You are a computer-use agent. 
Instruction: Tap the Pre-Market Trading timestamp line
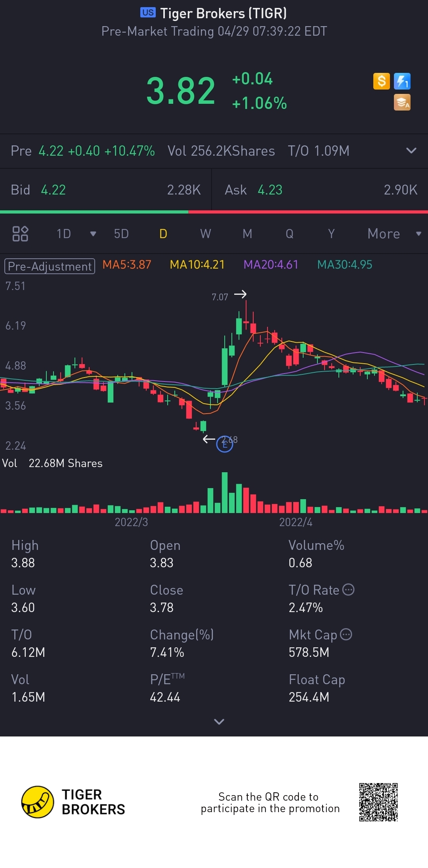[x=214, y=31]
